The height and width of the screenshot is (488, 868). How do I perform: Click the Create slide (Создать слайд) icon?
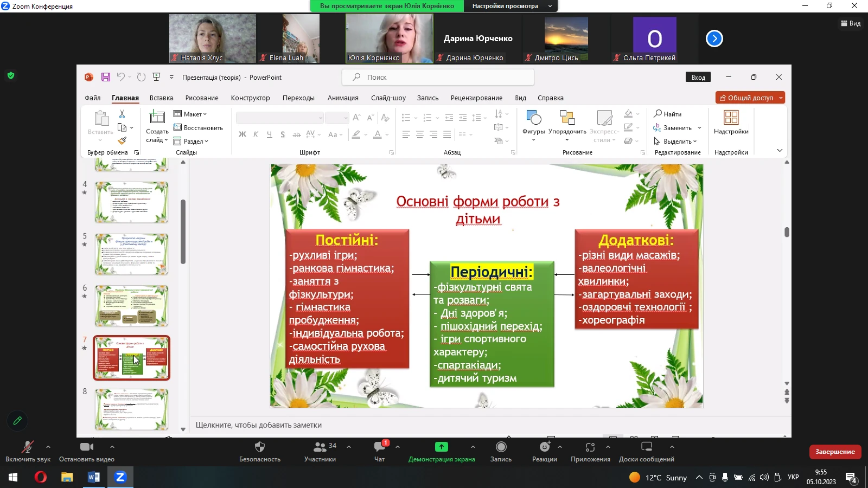click(157, 118)
